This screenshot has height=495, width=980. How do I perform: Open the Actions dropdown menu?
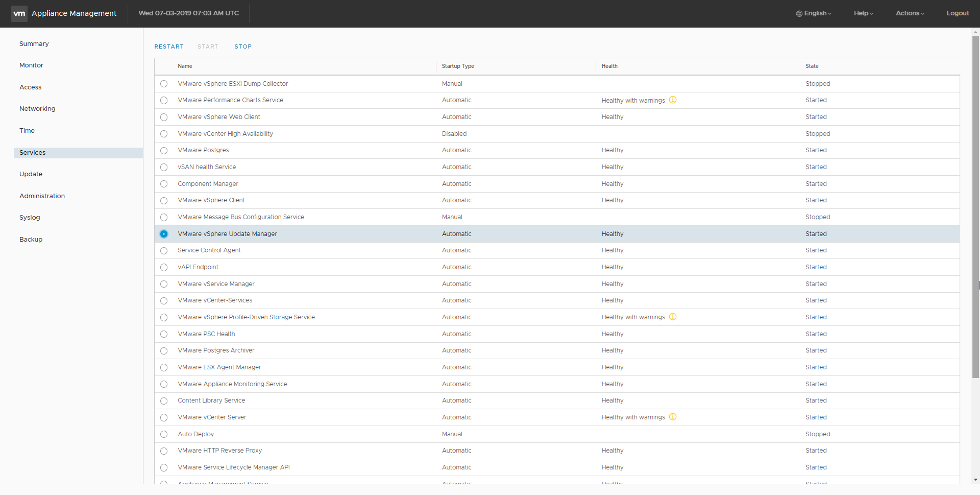[910, 13]
